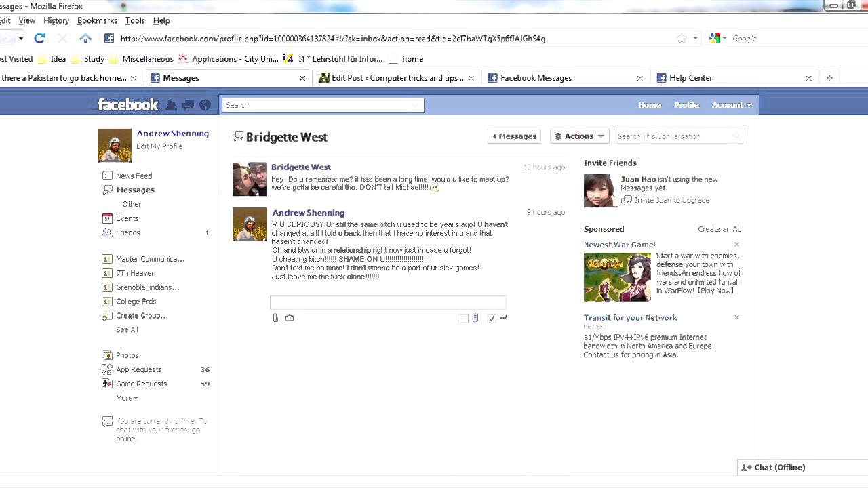868x488 pixels.
Task: Close the Transit for your Network ad
Action: (x=736, y=317)
